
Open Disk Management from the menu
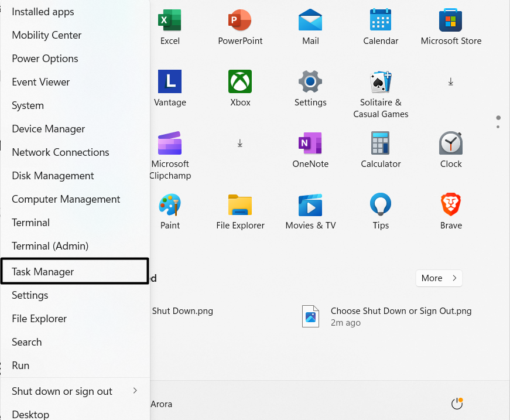click(x=53, y=176)
